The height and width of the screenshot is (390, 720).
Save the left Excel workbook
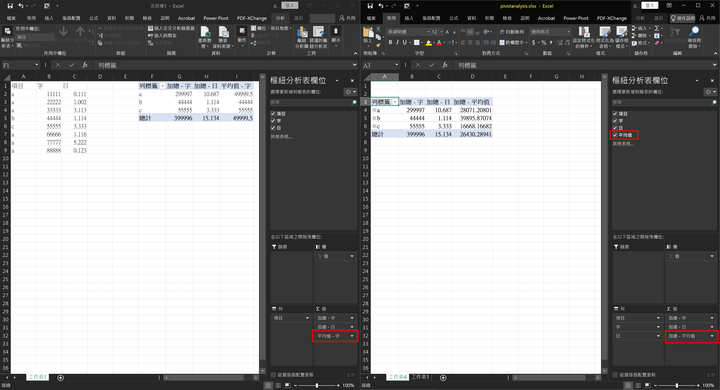click(10, 6)
